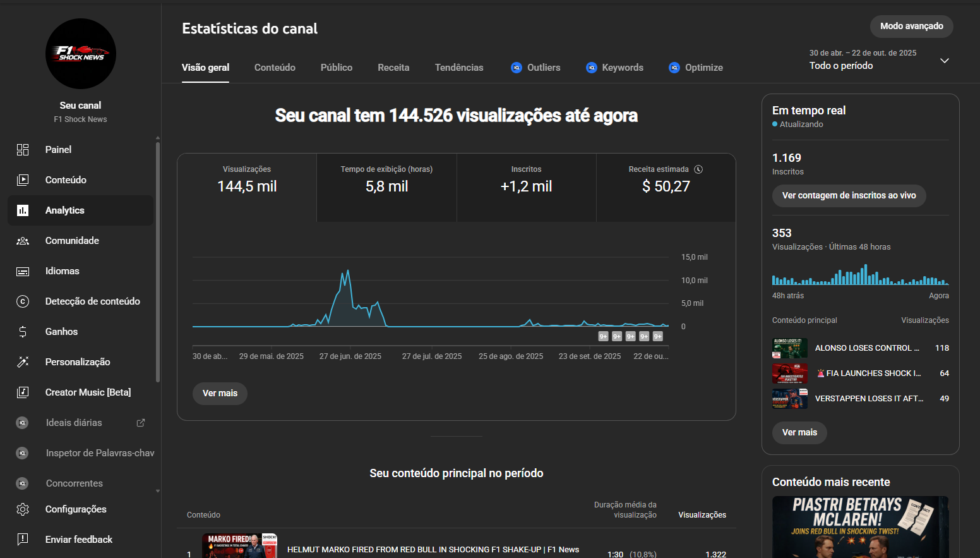980x558 pixels.
Task: Click the first 9+ marker on chart timeline
Action: 603,336
